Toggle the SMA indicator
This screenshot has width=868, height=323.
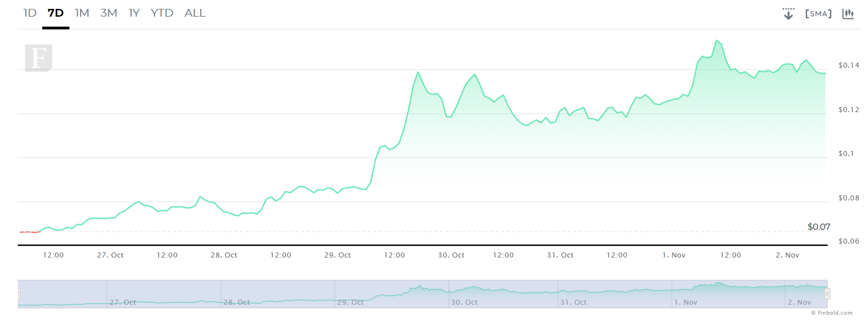818,14
